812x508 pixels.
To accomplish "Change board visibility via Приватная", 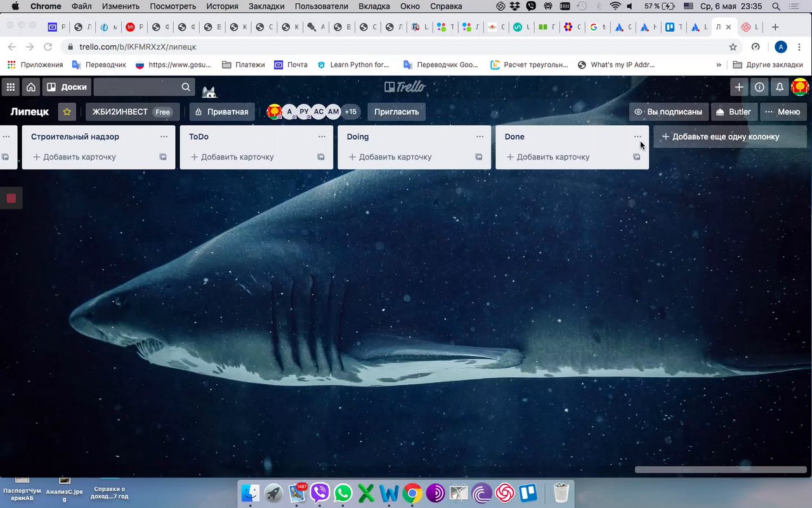I will pyautogui.click(x=221, y=112).
